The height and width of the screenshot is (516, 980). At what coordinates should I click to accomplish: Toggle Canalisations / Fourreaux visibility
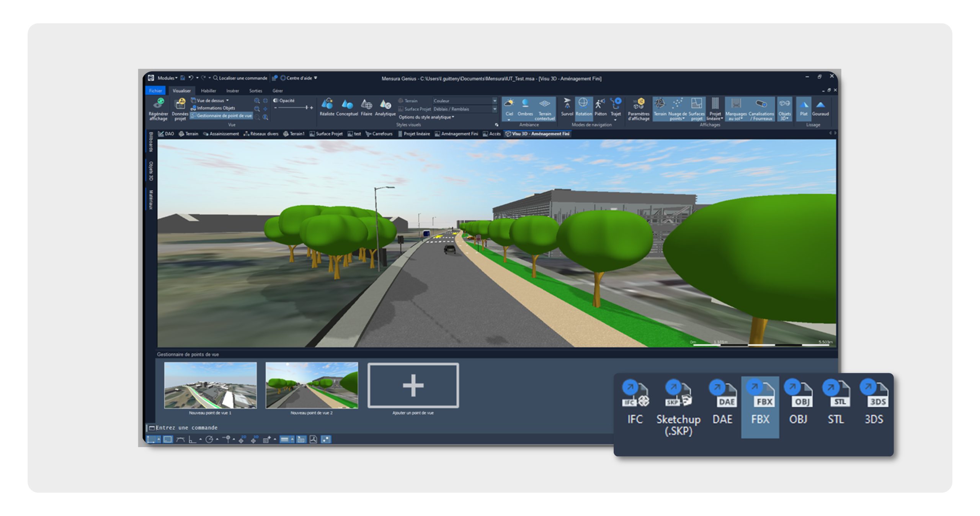pyautogui.click(x=761, y=105)
